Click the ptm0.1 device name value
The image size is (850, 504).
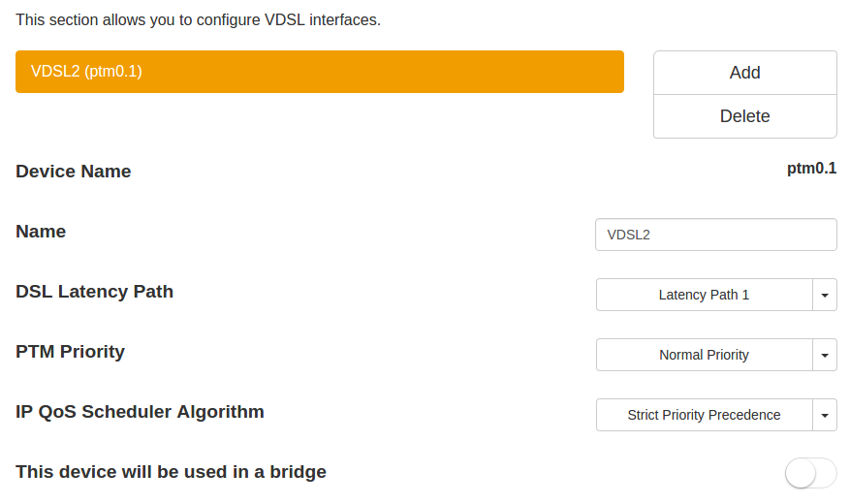[811, 169]
